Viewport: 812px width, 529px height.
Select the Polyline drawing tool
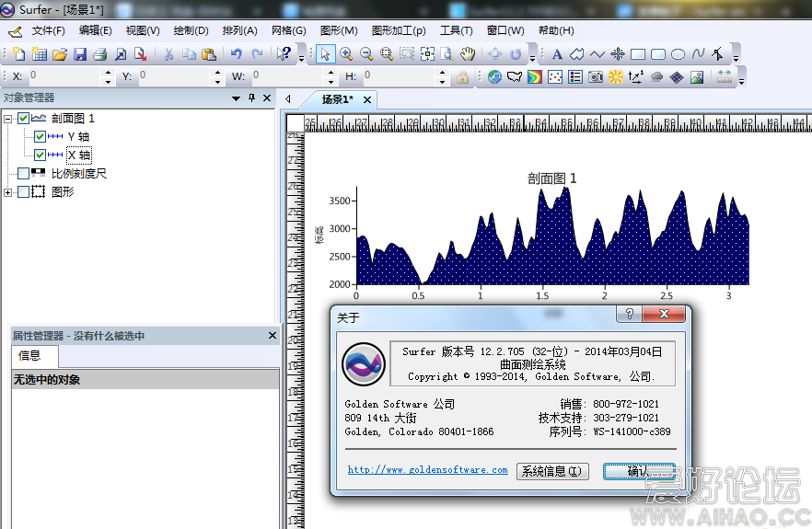coord(597,54)
